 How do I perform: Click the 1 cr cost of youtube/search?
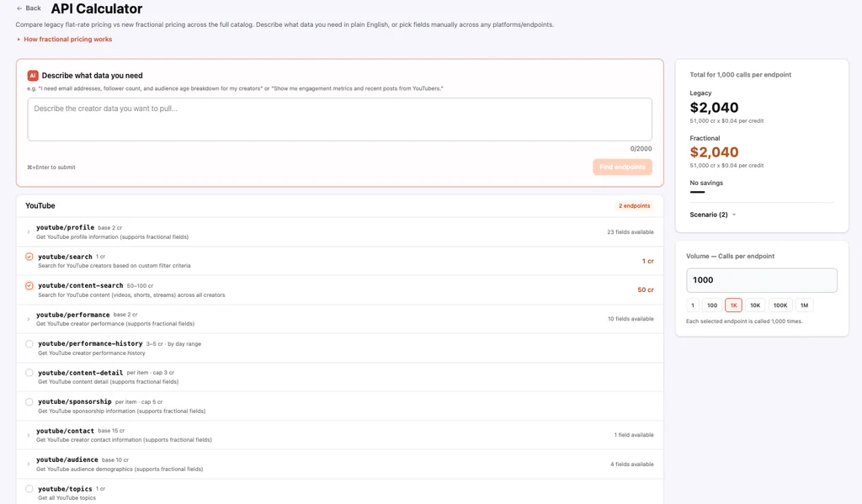tap(647, 261)
